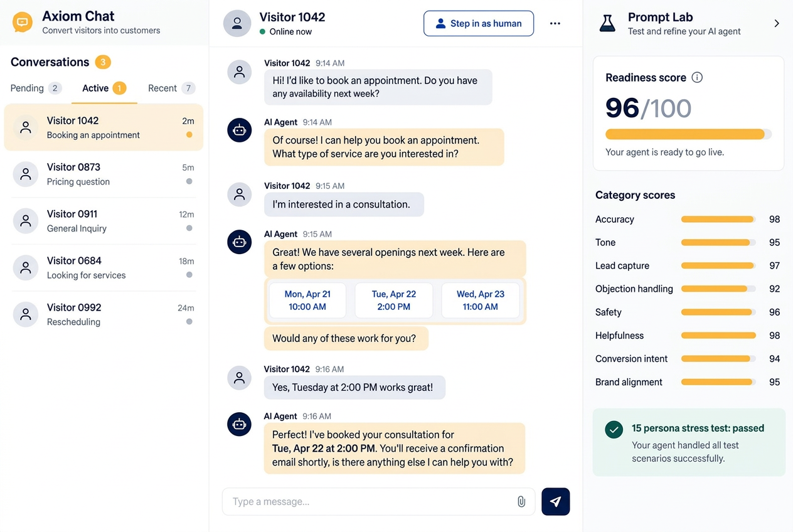This screenshot has width=793, height=532.
Task: Open the Visitor 0911 General Inquiry conversation
Action: pyautogui.click(x=104, y=221)
